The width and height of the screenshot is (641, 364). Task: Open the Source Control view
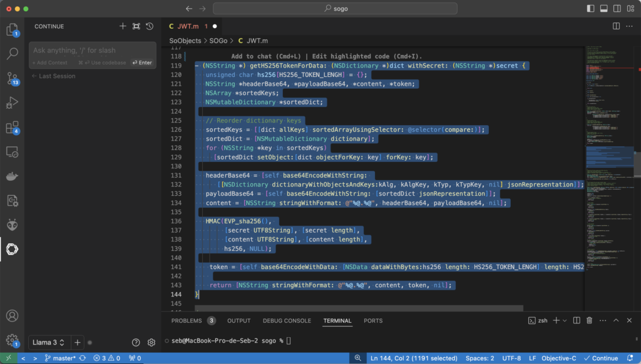tap(12, 78)
